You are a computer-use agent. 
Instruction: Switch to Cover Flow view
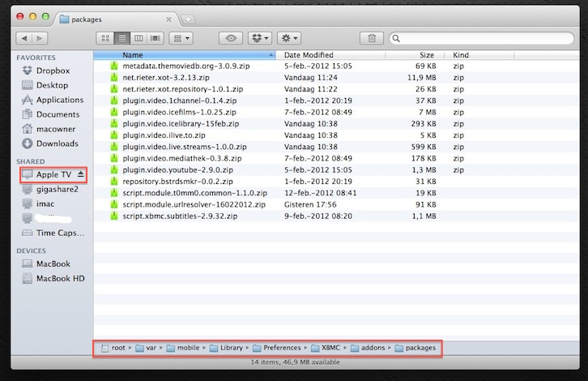click(156, 38)
